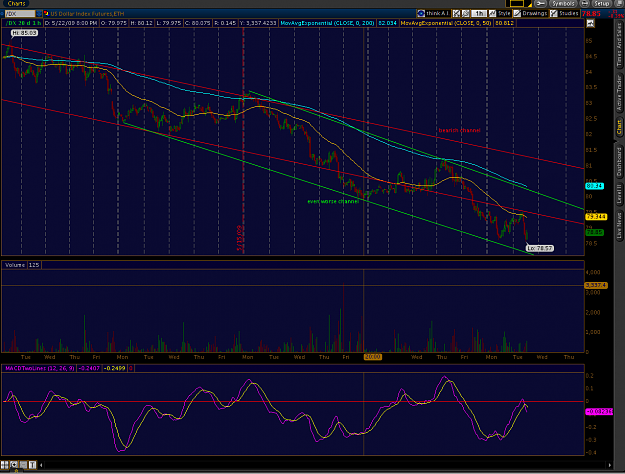Click the 'even worse channel' green annotation
The height and width of the screenshot is (474, 625).
click(333, 201)
